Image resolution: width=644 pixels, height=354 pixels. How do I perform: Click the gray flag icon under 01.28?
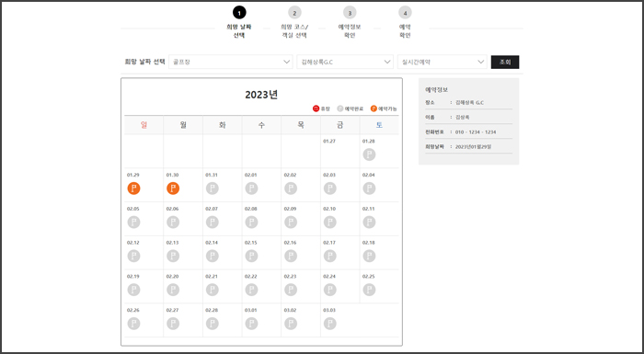click(x=369, y=154)
